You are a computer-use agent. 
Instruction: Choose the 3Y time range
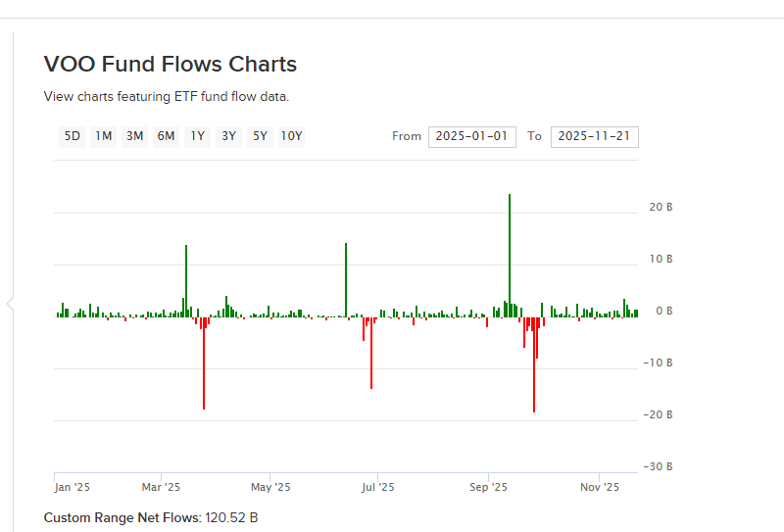[x=228, y=136]
